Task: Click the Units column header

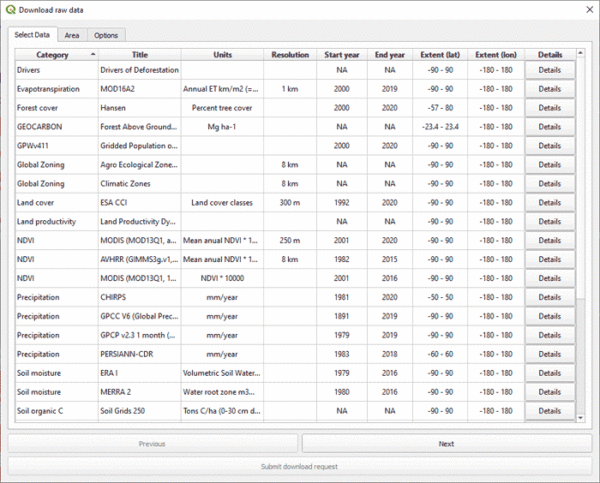Action: click(x=222, y=55)
